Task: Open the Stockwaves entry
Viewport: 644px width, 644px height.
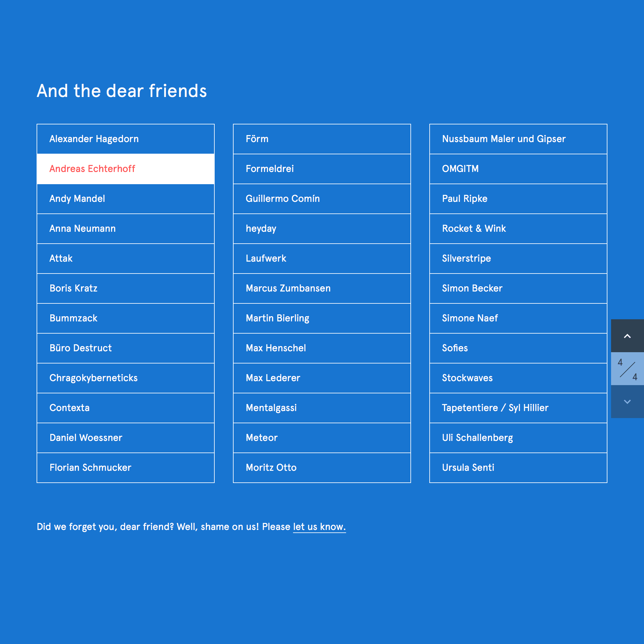Action: pos(518,378)
